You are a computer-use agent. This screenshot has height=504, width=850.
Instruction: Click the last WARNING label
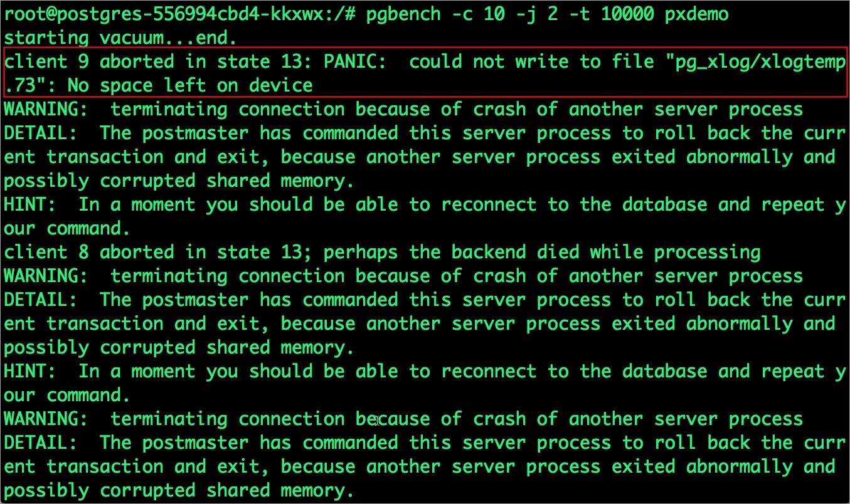point(45,419)
